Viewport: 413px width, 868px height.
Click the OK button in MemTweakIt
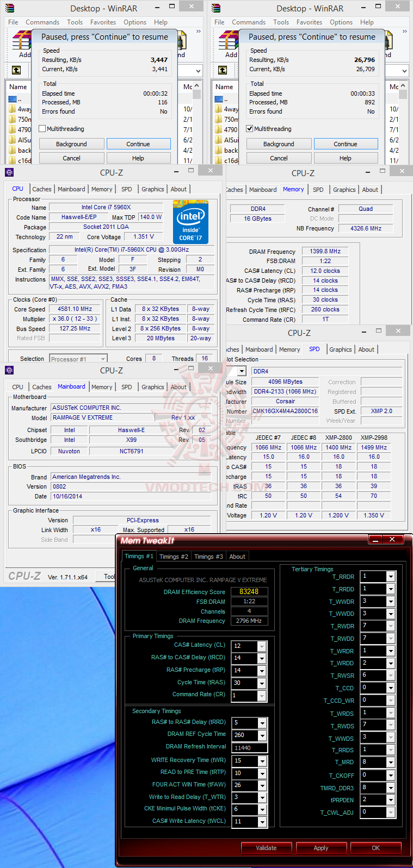[x=376, y=848]
